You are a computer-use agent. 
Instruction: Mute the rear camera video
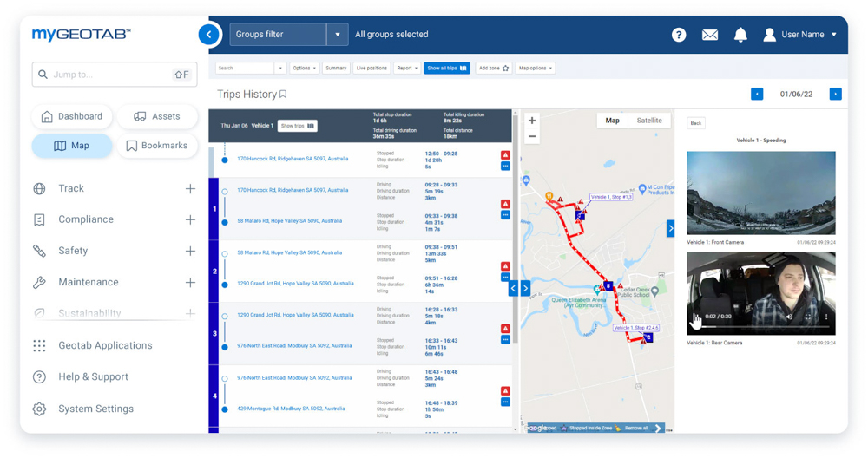coord(789,317)
